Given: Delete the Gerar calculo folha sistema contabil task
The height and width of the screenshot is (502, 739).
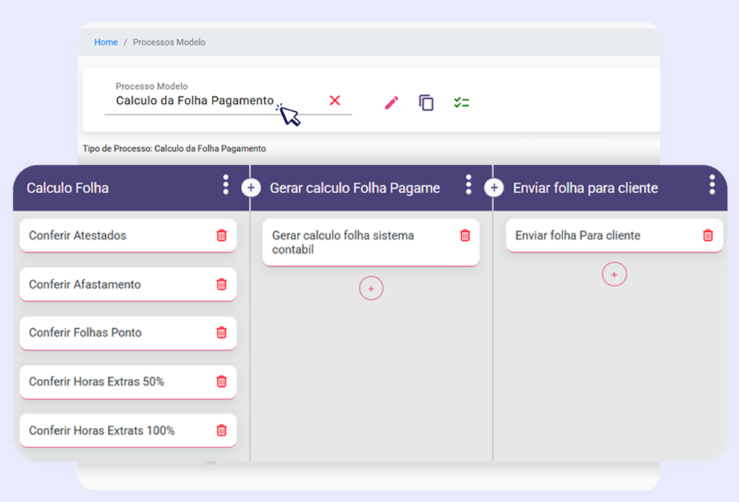Looking at the screenshot, I should (x=465, y=236).
